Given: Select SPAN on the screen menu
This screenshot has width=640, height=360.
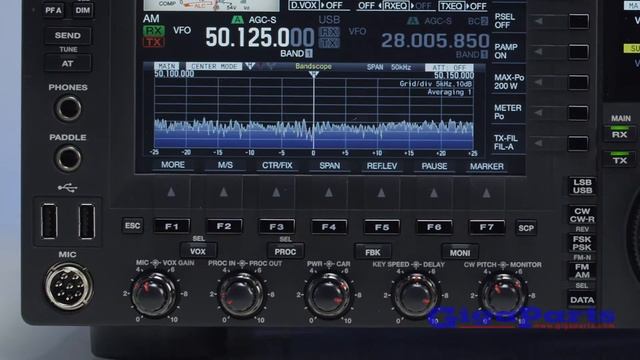Looking at the screenshot, I should point(329,166).
